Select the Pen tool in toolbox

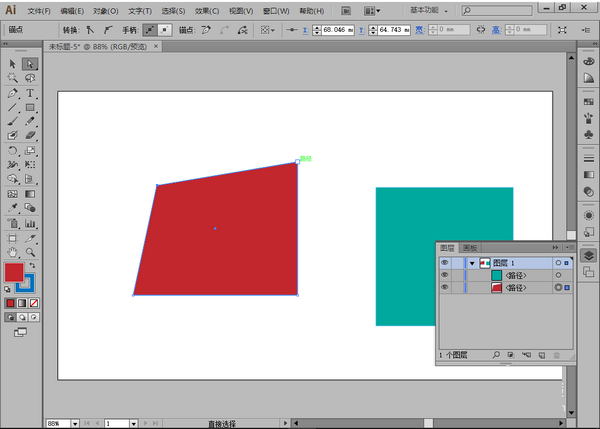pyautogui.click(x=13, y=93)
